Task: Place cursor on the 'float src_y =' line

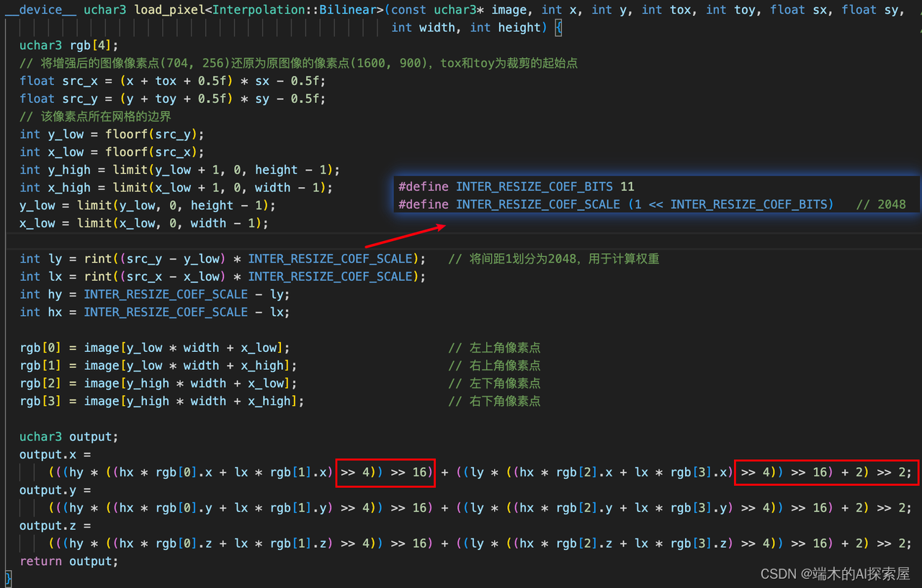Action: click(x=173, y=99)
